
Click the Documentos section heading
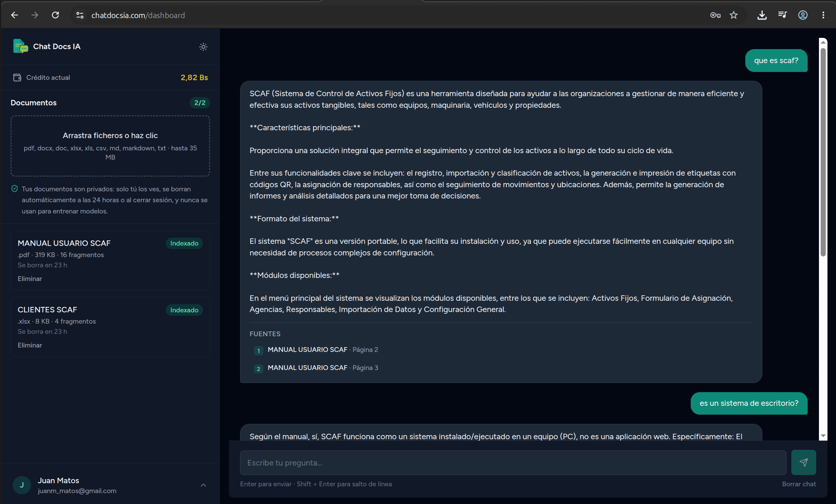click(33, 103)
